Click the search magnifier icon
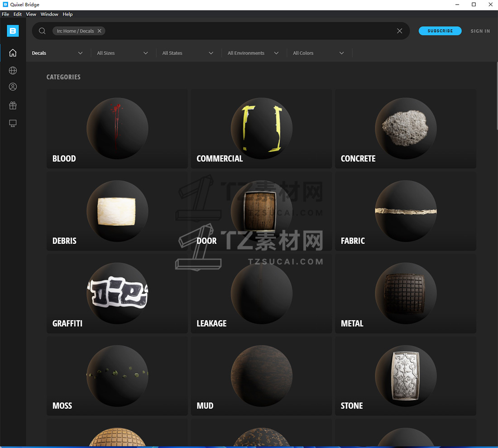 pos(42,31)
